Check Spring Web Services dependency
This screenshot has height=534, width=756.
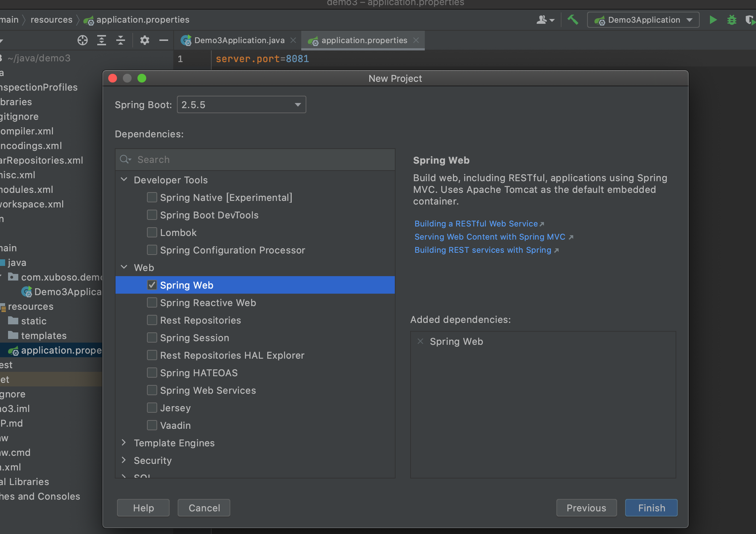point(152,390)
